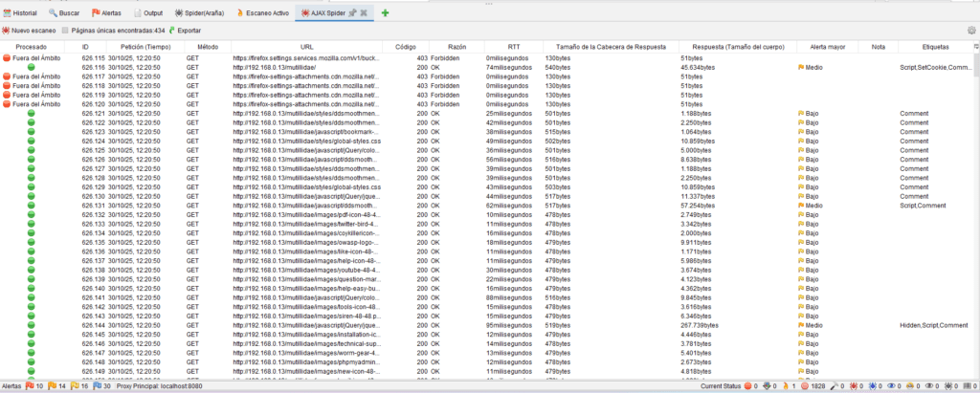Viewport: 980px width, 393px height.
Task: Click the Nuevo escaneo button
Action: (x=29, y=31)
